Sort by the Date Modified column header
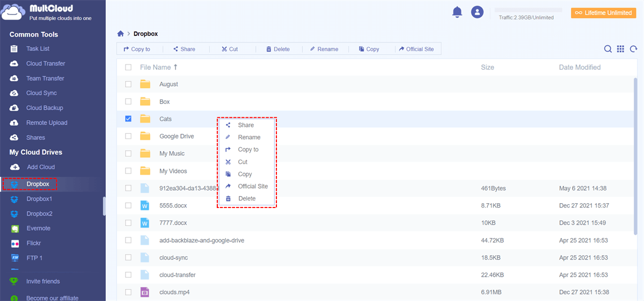The image size is (644, 301). pyautogui.click(x=580, y=67)
